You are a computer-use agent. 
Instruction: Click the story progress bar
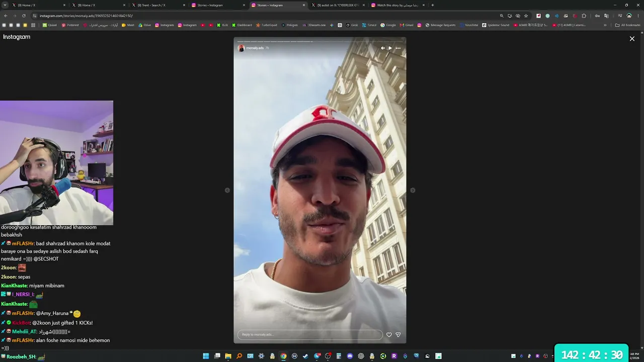(x=319, y=41)
